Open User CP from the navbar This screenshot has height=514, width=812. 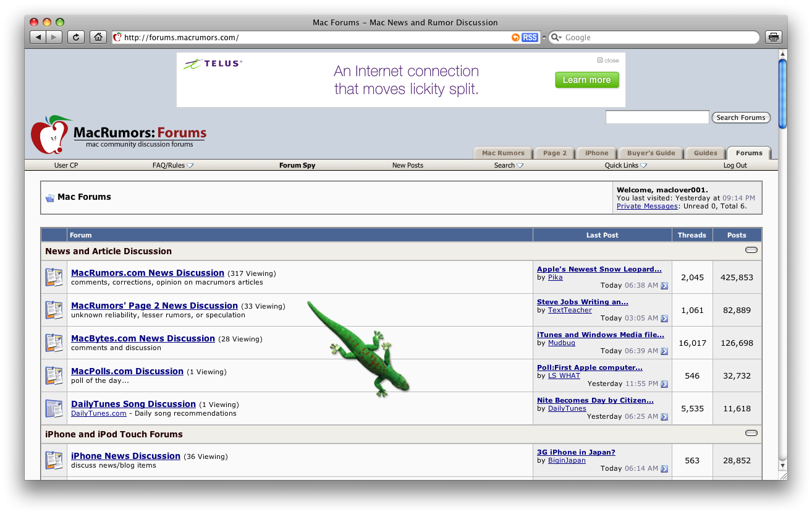click(x=66, y=165)
